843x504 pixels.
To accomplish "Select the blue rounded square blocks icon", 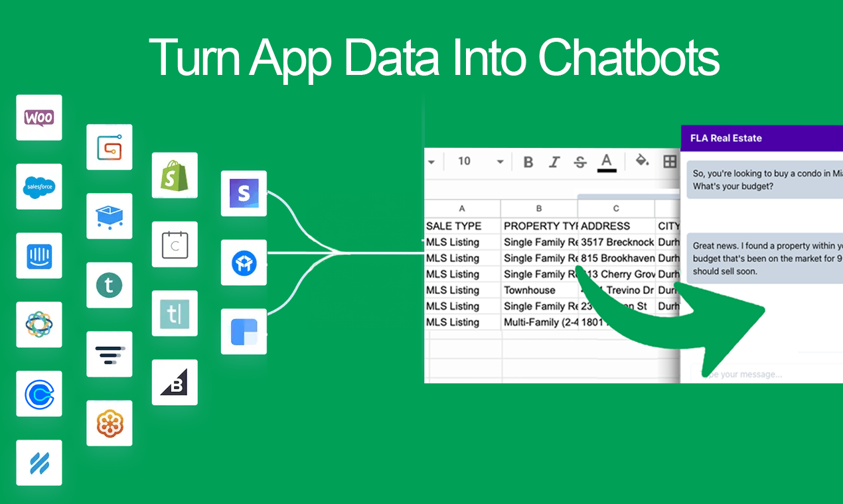I will pyautogui.click(x=244, y=331).
